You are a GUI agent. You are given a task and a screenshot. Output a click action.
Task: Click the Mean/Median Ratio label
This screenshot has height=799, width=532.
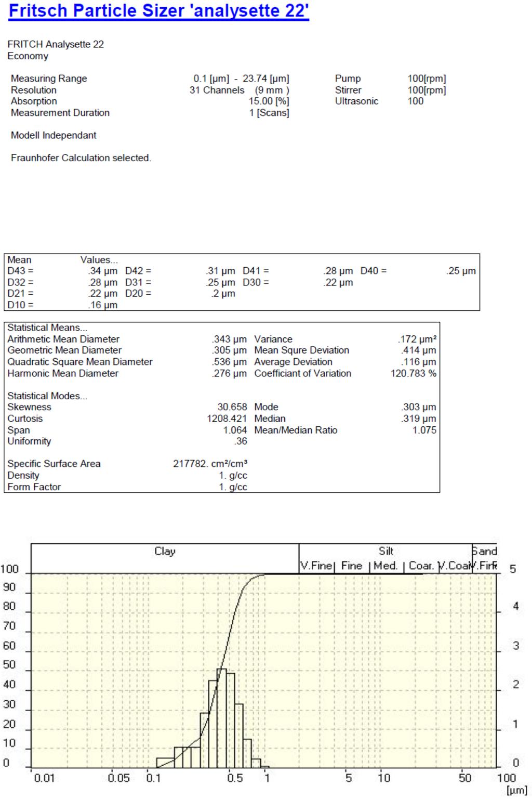click(x=296, y=430)
